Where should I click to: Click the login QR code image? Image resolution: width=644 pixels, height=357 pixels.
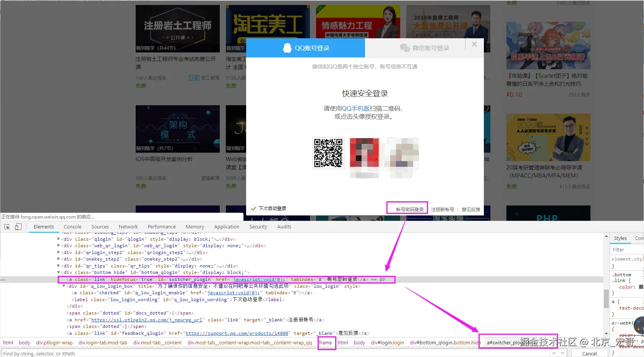328,153
